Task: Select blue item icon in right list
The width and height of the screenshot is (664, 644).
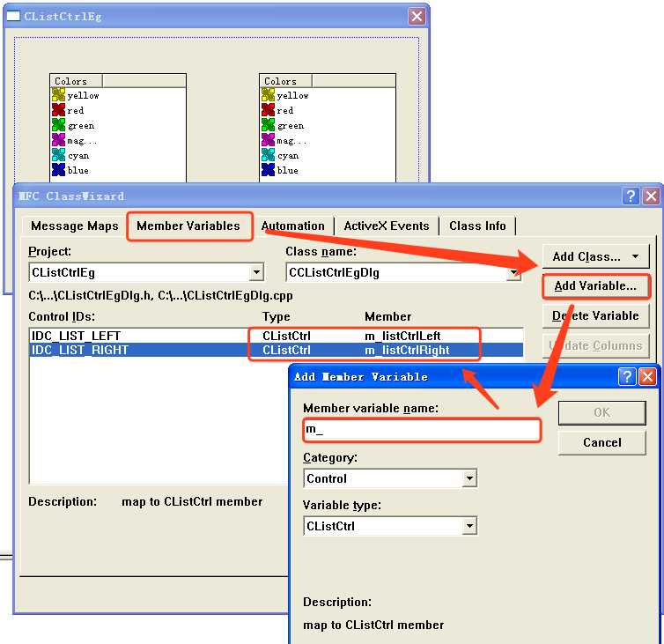Action: pyautogui.click(x=268, y=169)
